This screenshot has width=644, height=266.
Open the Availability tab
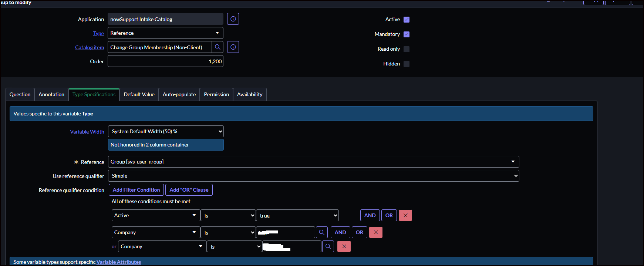pos(250,94)
